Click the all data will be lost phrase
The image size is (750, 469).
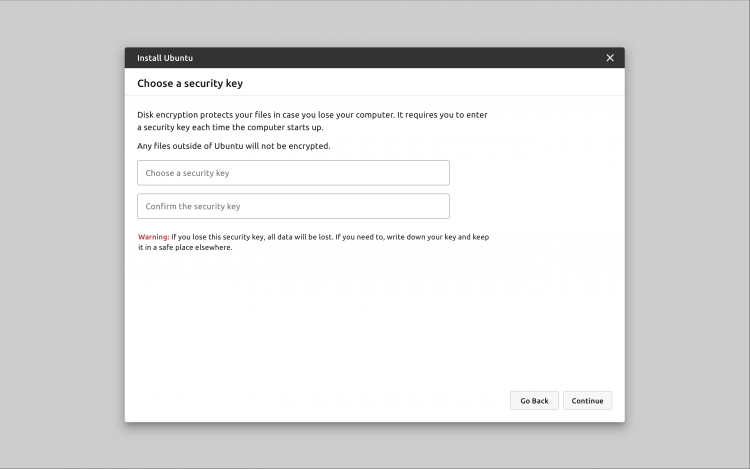(300, 237)
